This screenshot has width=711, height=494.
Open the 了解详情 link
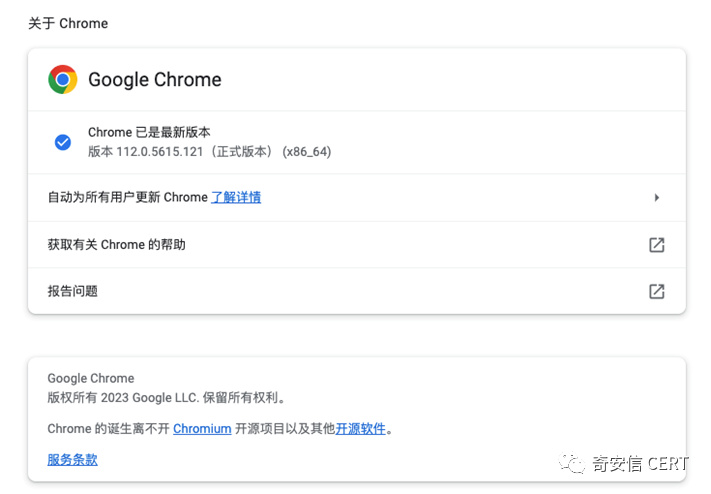[x=236, y=197]
